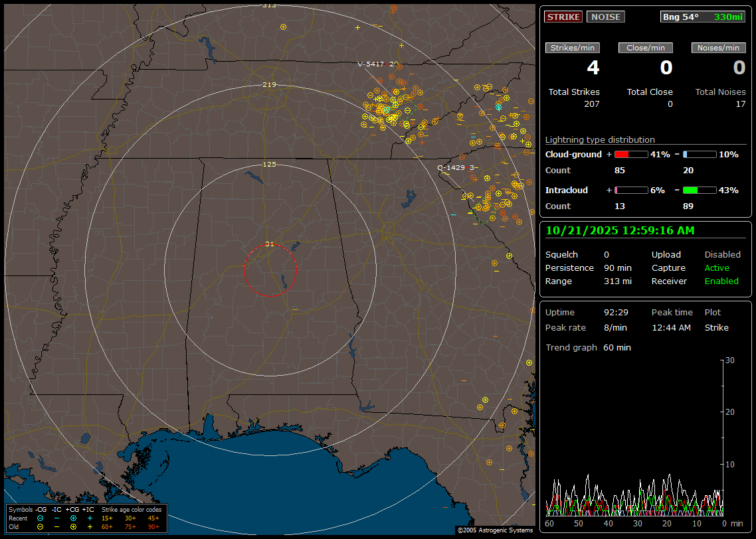Click the recent negative cloud-ground legend symbol

tap(40, 518)
